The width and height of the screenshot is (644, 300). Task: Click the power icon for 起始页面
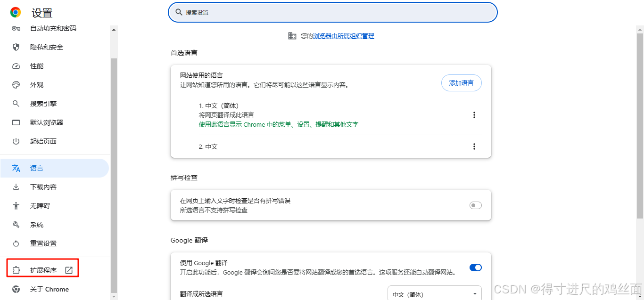point(16,141)
